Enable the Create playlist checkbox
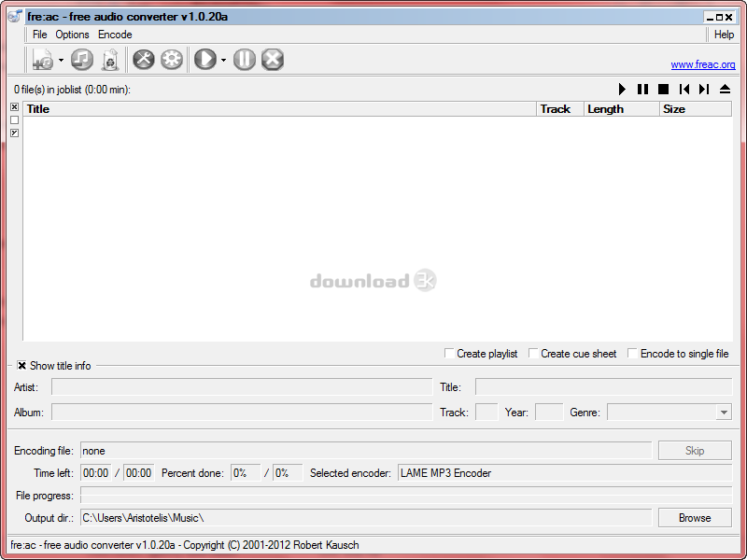 click(449, 354)
